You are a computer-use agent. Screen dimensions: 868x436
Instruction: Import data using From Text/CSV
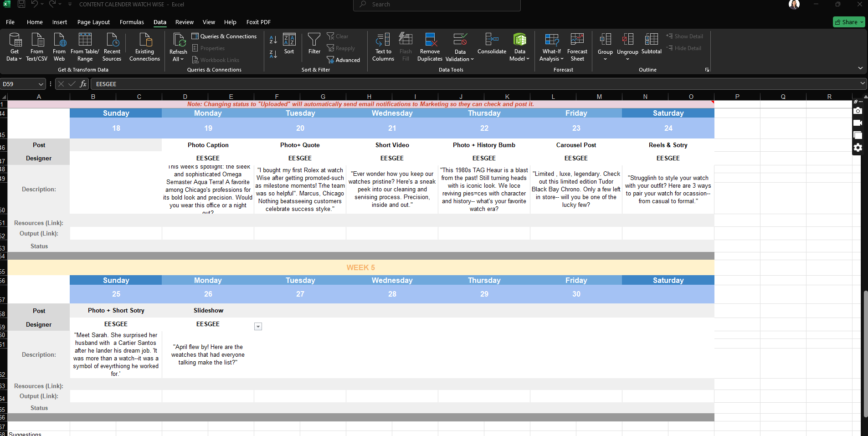[37, 47]
